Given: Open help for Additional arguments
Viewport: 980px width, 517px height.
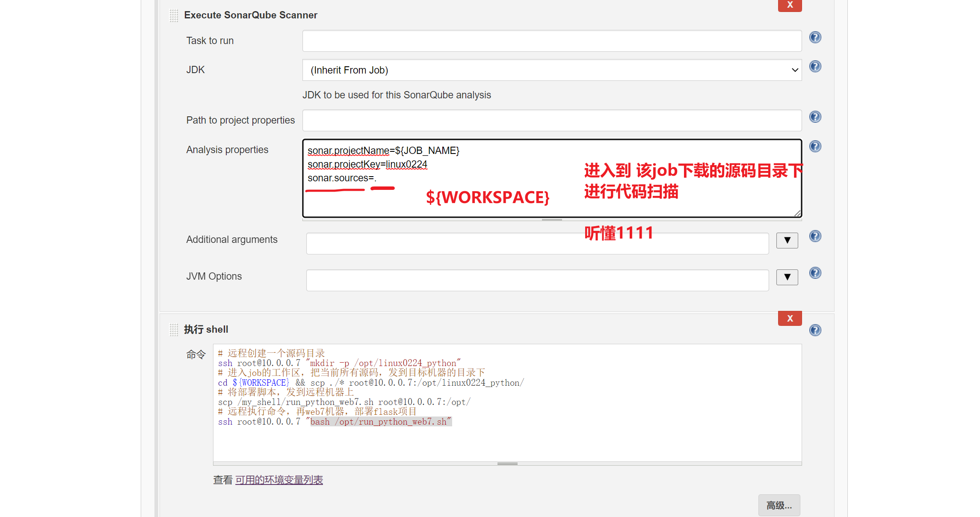Looking at the screenshot, I should click(x=815, y=236).
